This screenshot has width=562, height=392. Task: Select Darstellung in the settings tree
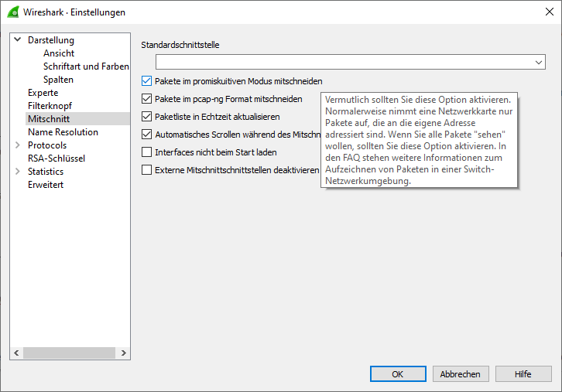(51, 40)
